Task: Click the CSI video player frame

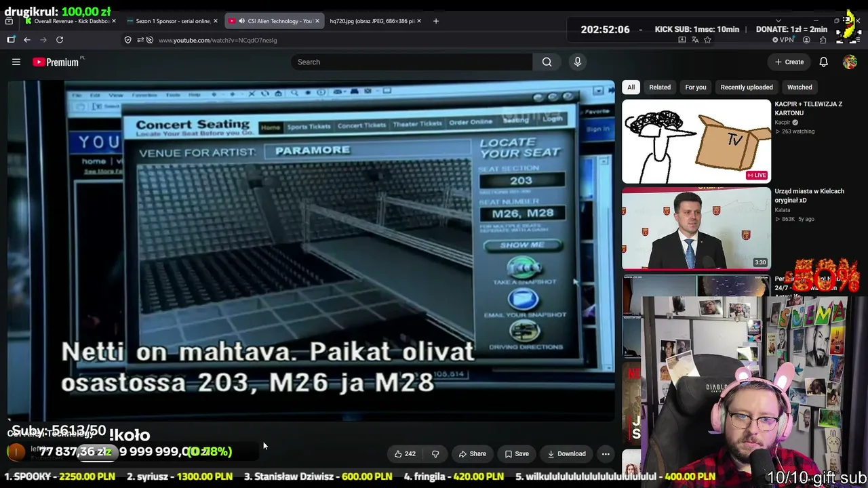Action: pos(312,251)
